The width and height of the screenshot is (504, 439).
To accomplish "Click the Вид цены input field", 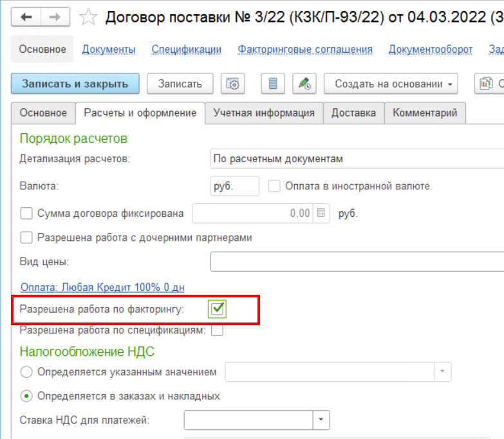I will pyautogui.click(x=357, y=261).
